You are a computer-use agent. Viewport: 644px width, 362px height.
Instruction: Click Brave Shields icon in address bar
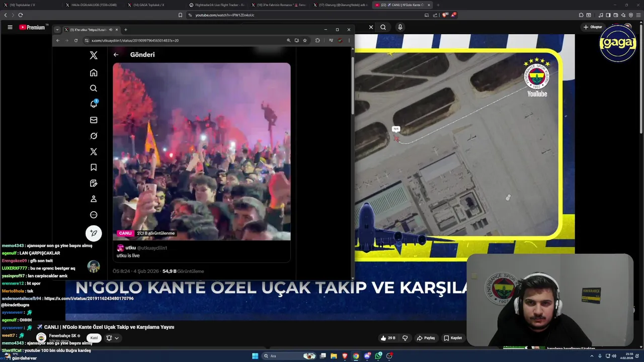(445, 15)
